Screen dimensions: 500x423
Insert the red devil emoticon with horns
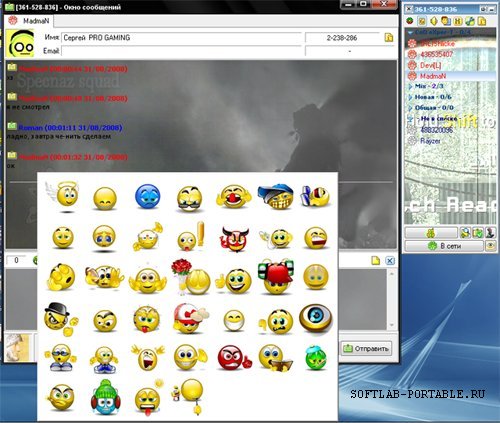coord(234,239)
